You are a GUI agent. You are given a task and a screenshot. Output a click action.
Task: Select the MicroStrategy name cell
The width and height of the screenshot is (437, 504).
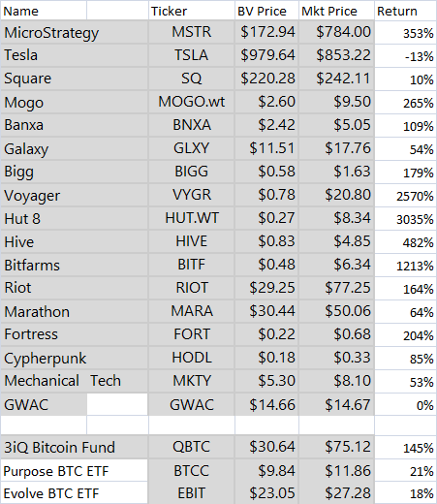75,32
